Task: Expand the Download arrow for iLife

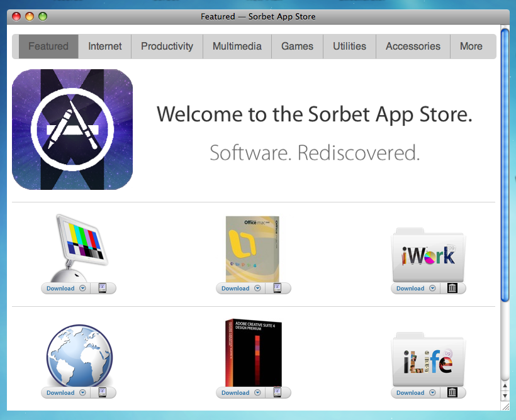Action: (432, 392)
